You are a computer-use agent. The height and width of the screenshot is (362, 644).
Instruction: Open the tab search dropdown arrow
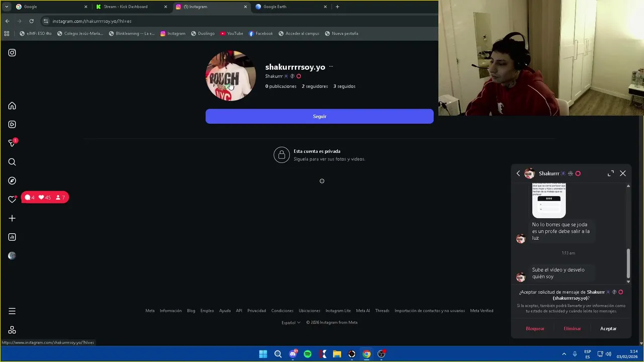point(7,7)
